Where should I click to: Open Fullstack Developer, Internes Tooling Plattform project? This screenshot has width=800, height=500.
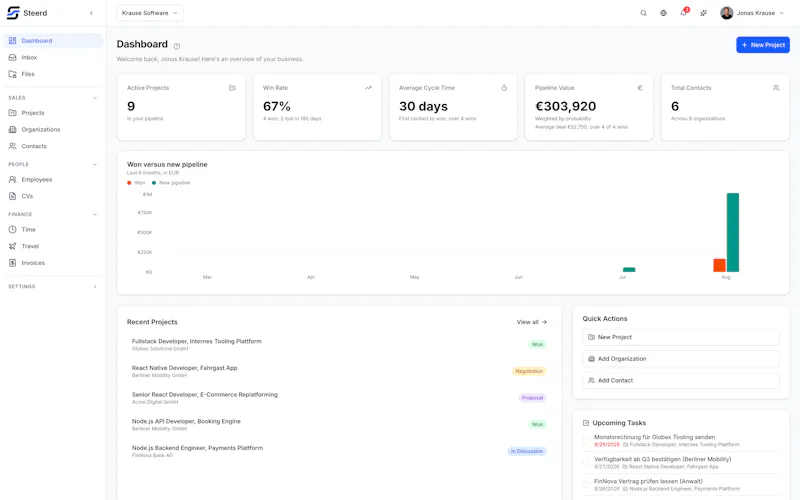[339, 345]
